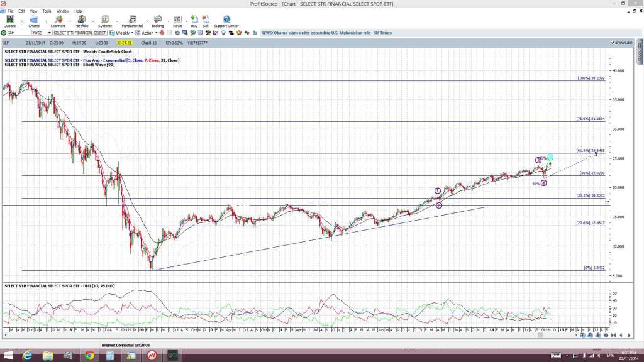Open the Windows Start button
This screenshot has height=362, width=644.
coord(8,356)
